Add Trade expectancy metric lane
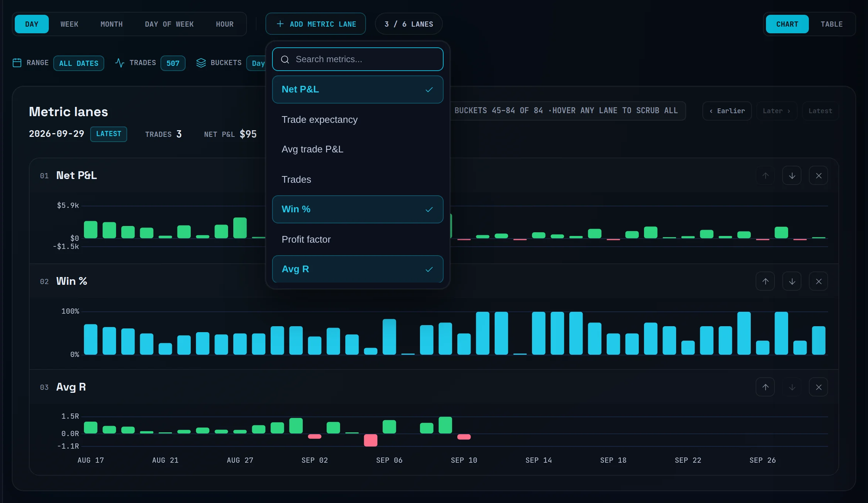 tap(357, 119)
